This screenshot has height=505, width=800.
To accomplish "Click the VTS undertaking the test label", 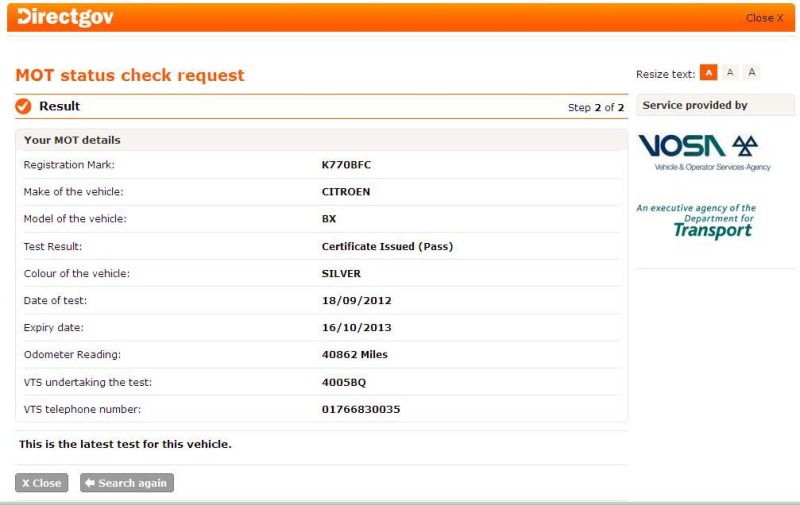I will 88,382.
